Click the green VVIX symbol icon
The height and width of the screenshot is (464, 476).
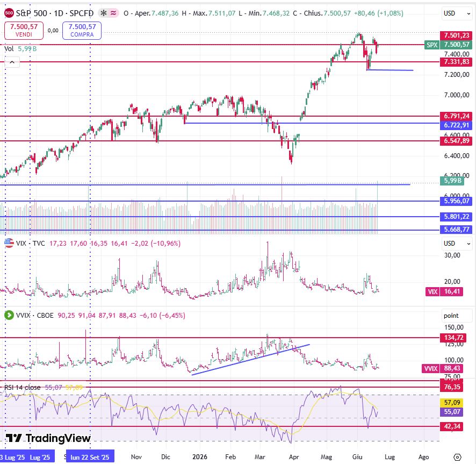point(9,315)
